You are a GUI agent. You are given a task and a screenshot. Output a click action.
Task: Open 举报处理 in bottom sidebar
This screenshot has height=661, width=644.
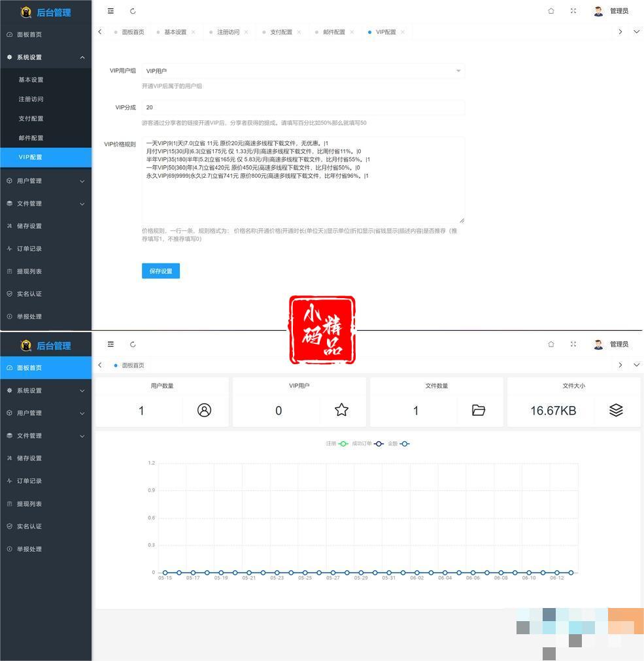46,549
